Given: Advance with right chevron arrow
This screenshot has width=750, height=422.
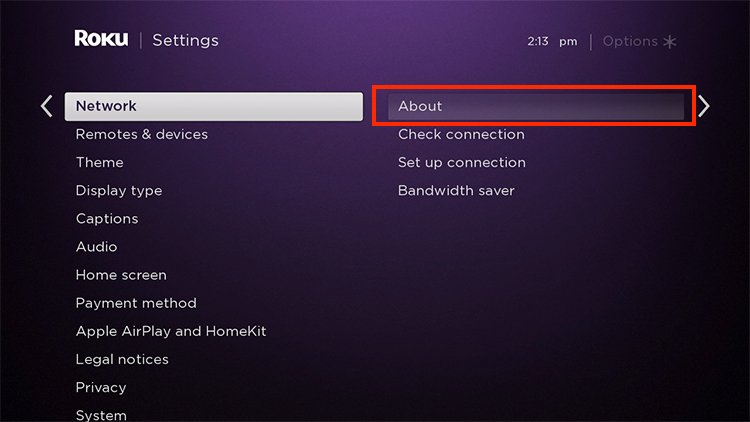Looking at the screenshot, I should point(704,106).
